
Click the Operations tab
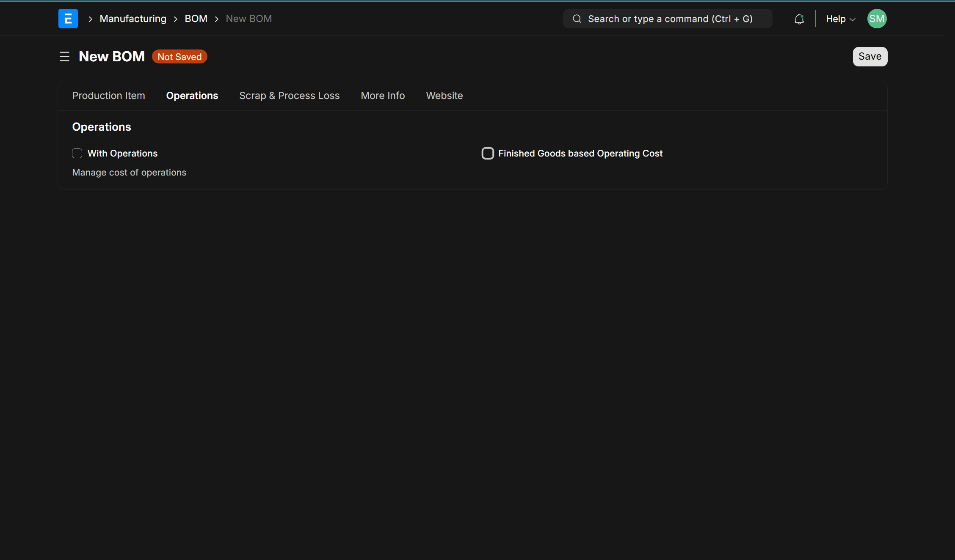coord(192,96)
